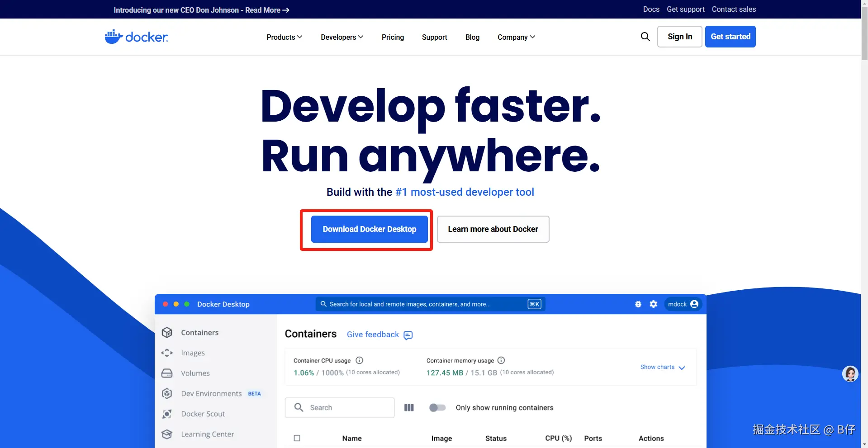Open the Support menu item
This screenshot has height=448, width=868.
(x=434, y=37)
